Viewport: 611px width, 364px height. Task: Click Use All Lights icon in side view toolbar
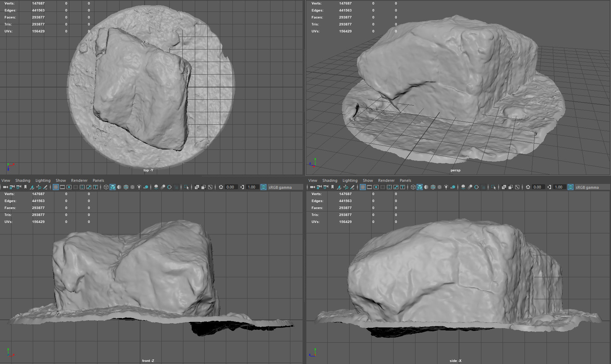446,187
